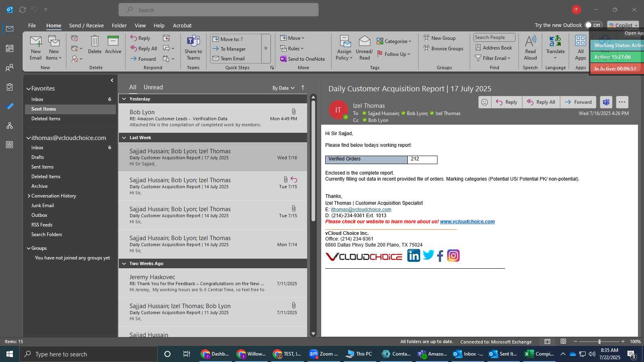Click the LinkedIn icon in the email signature

[413, 255]
